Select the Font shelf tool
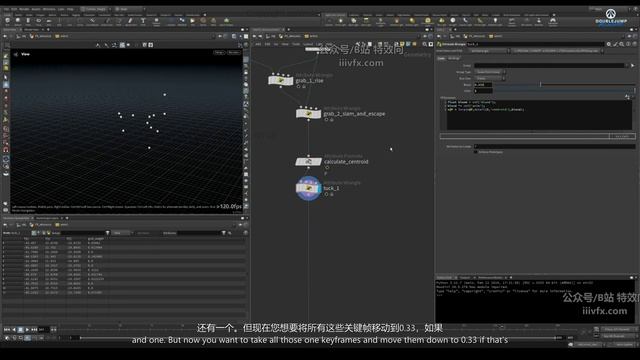 point(143,22)
